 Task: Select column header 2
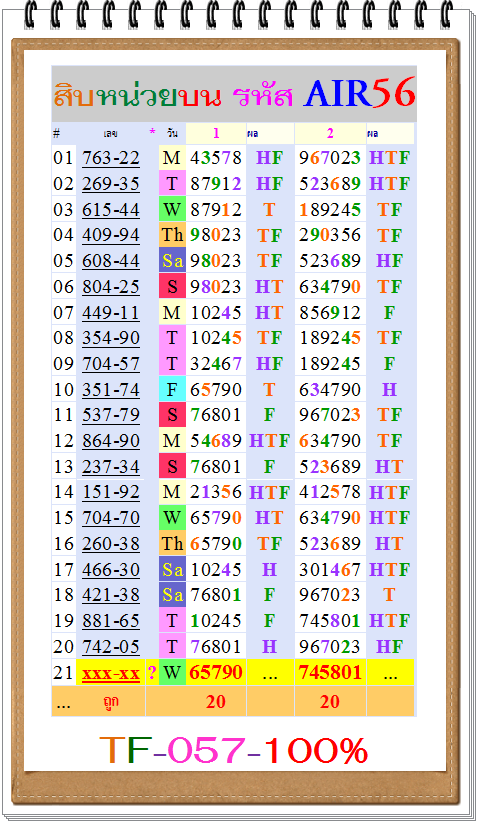point(330,133)
